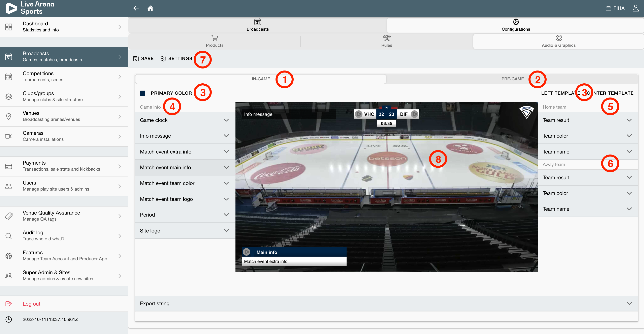This screenshot has width=644, height=334.
Task: Go to the home icon
Action: [150, 8]
